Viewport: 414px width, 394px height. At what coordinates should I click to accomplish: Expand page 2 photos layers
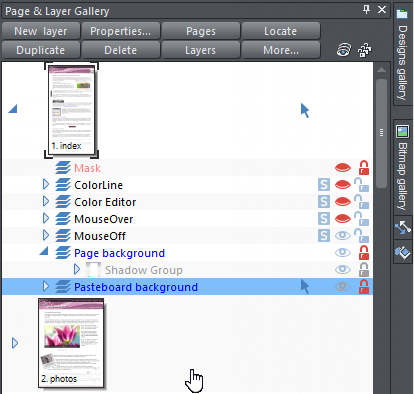click(x=15, y=343)
